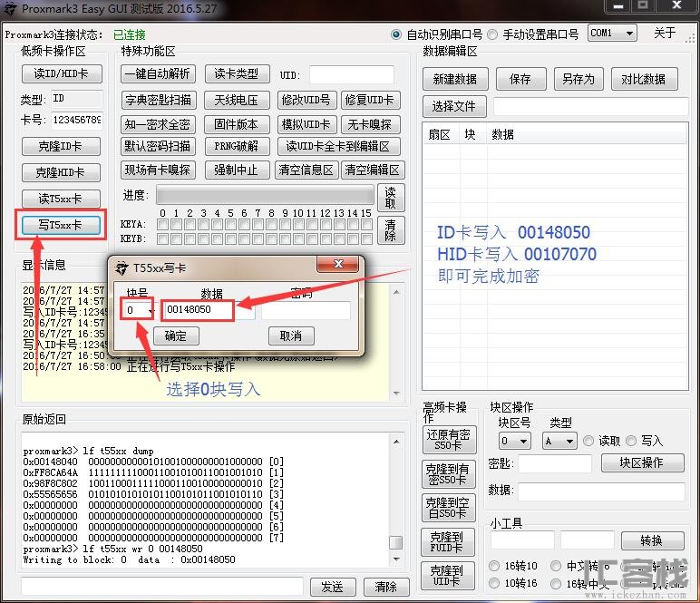700x603 pixels.
Task: Tick the KEYB checkbox for sector 15
Action: [366, 239]
